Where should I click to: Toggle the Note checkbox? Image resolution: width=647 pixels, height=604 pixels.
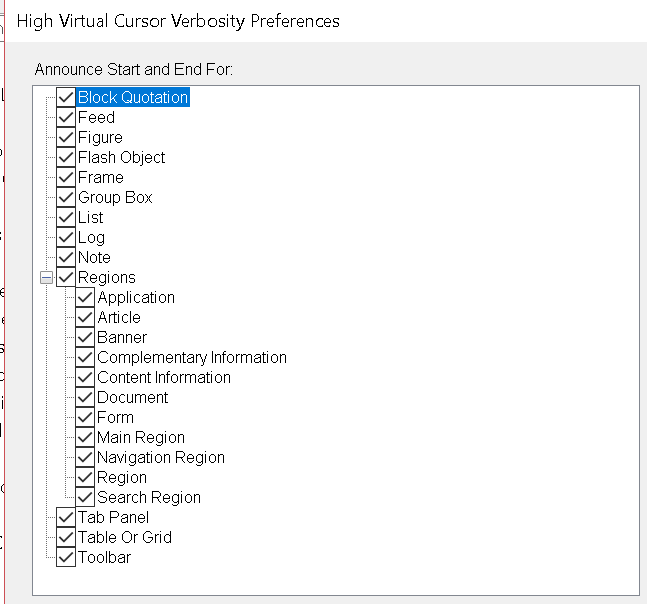66,257
